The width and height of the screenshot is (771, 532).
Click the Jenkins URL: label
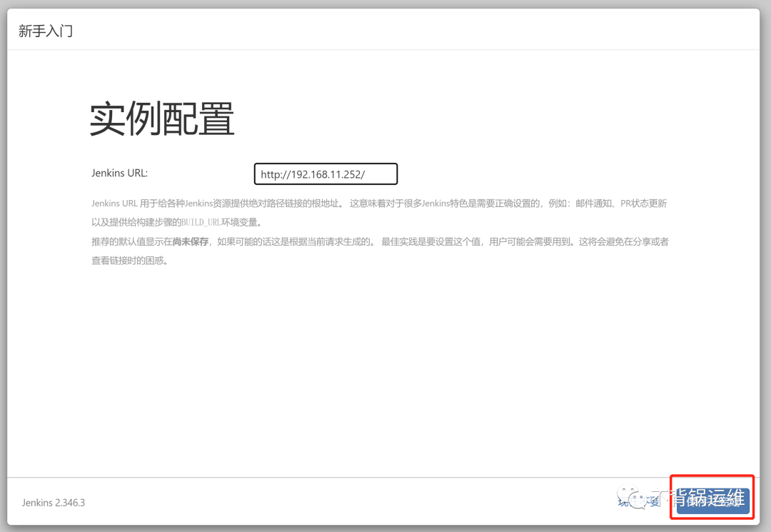pos(119,173)
